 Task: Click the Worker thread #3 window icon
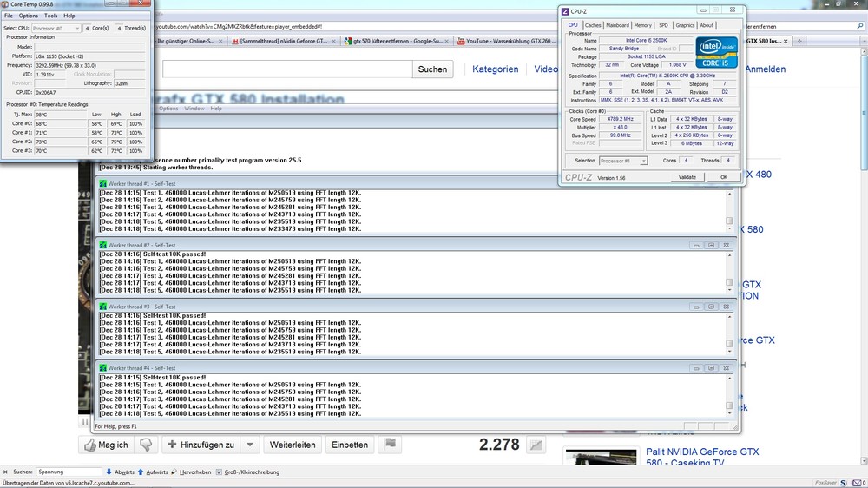click(103, 307)
